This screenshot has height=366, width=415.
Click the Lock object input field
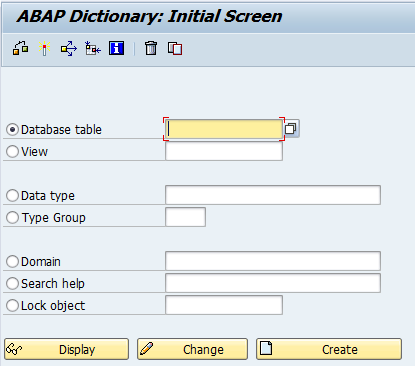pos(224,305)
